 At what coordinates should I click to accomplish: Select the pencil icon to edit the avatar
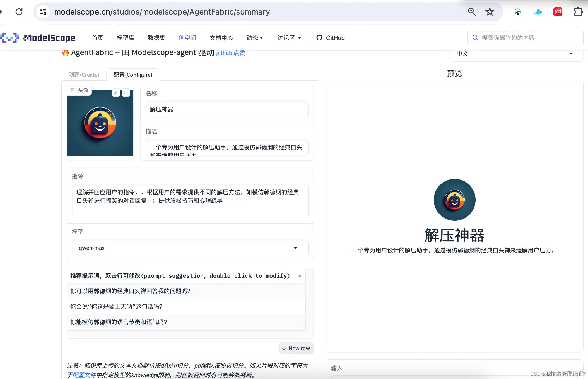116,92
